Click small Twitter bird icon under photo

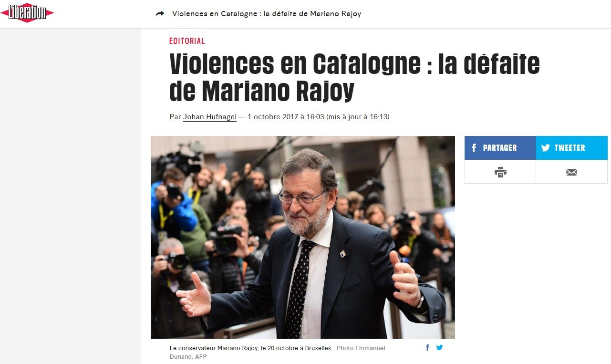click(439, 348)
